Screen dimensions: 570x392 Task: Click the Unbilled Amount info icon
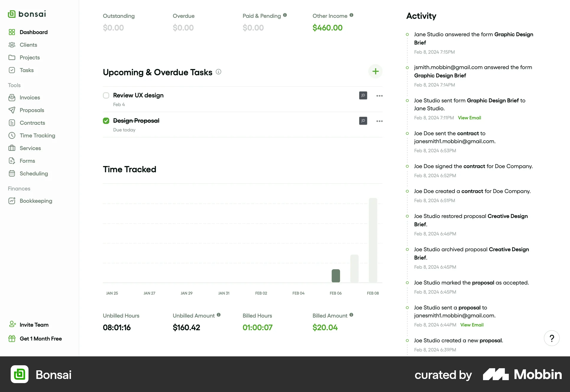(x=218, y=315)
